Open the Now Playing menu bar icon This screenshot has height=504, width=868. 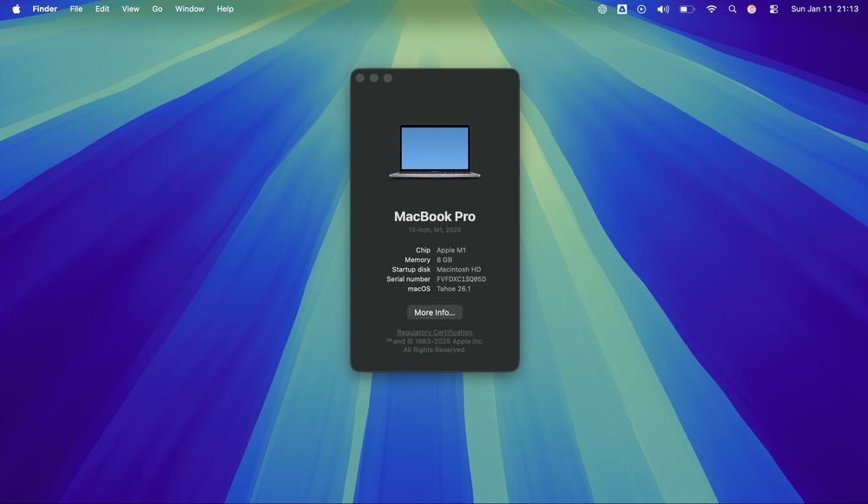click(x=641, y=9)
